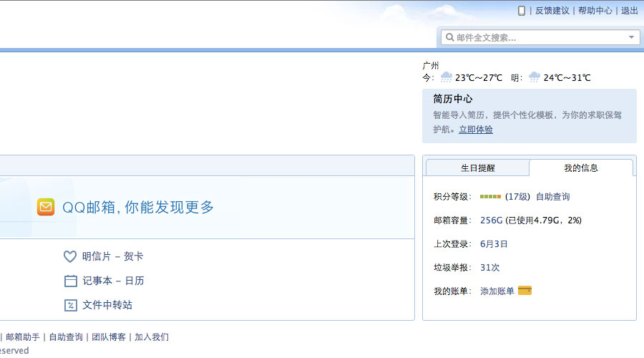644x358 pixels.
Task: Click the heart icon beside 明信片
Action: click(70, 256)
